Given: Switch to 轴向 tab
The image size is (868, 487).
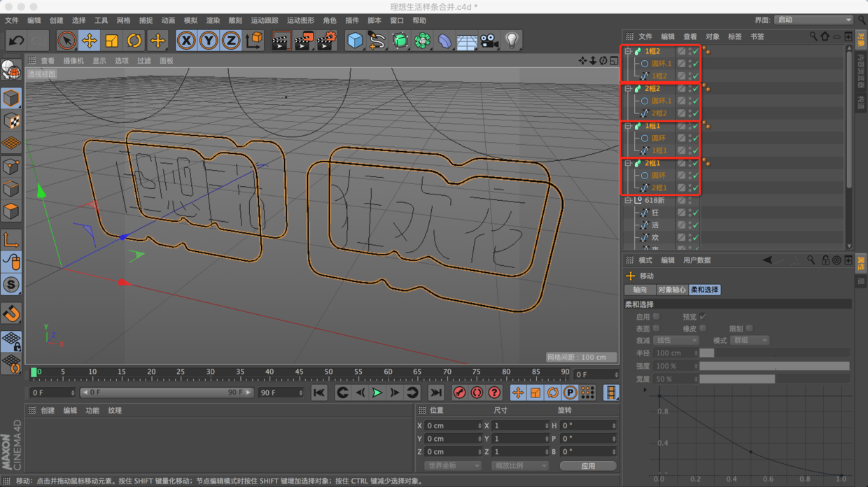Looking at the screenshot, I should [x=640, y=290].
